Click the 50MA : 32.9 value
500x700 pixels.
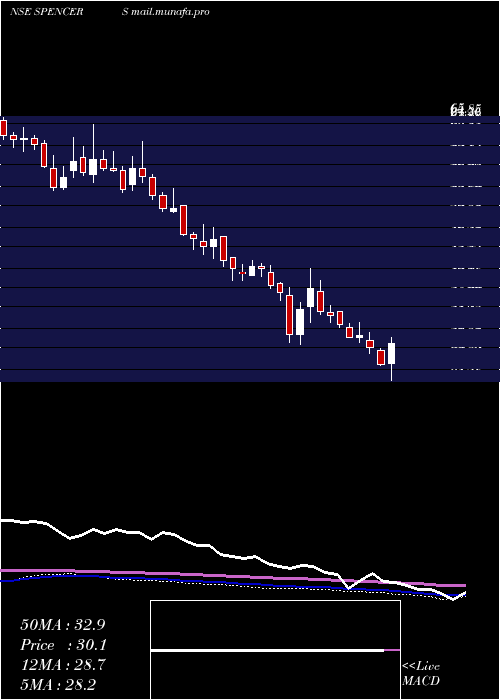point(62,625)
